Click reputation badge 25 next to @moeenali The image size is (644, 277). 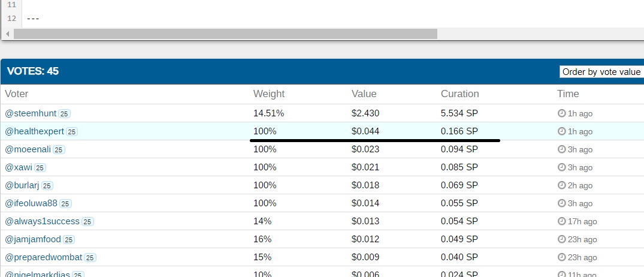59,150
